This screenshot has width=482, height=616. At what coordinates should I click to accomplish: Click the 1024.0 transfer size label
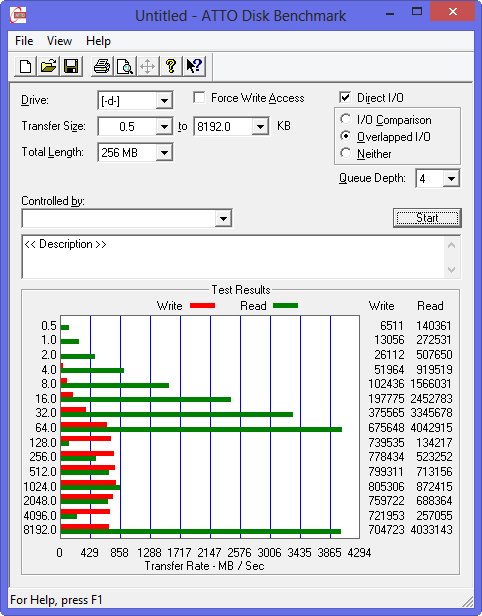[x=40, y=487]
